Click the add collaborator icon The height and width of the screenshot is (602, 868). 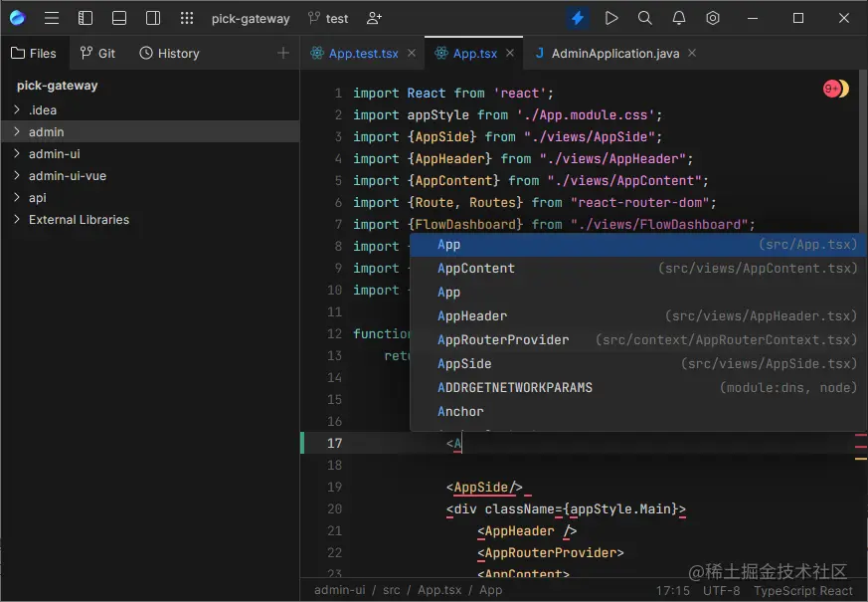coord(374,18)
